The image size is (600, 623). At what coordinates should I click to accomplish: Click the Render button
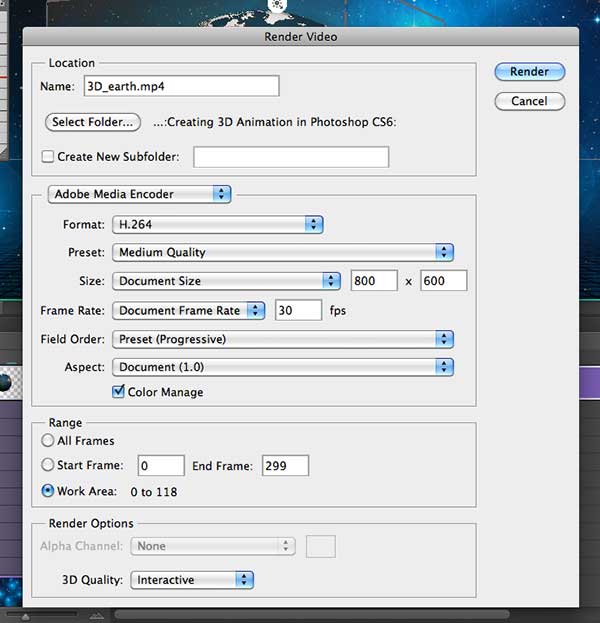click(x=529, y=72)
